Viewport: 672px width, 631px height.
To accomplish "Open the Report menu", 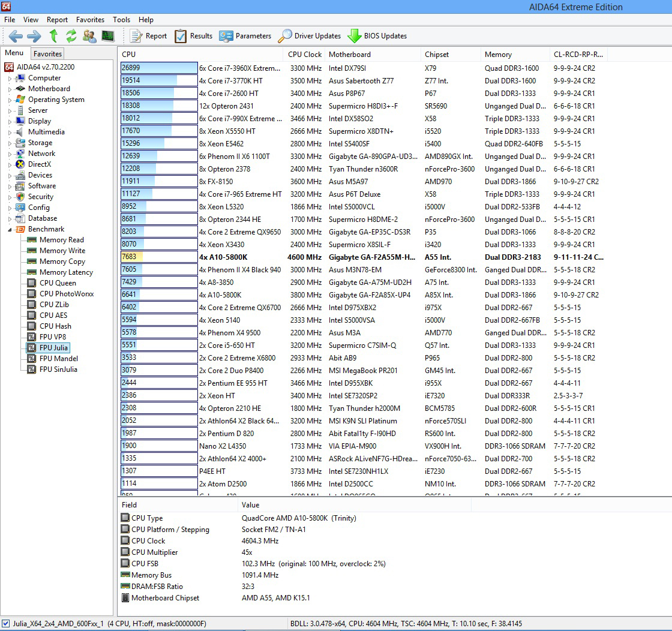I will (58, 20).
